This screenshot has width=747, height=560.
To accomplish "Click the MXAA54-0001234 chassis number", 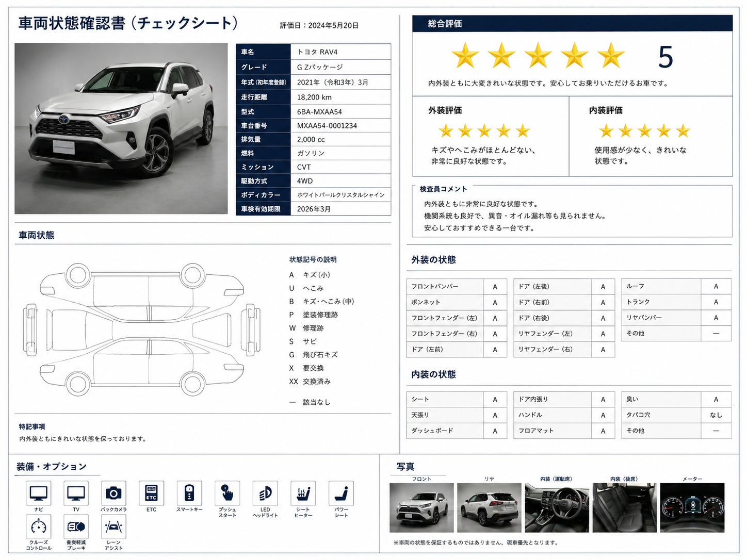I will (327, 126).
